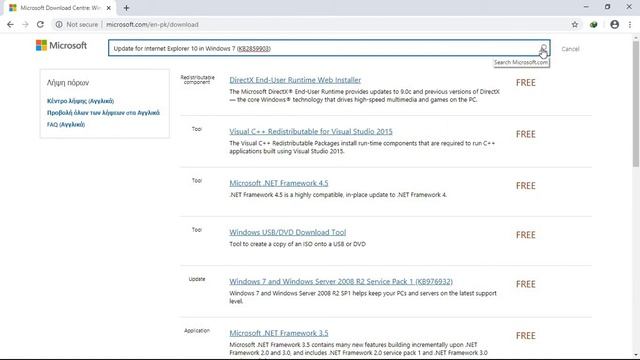Minimize the Chrome window
Image resolution: width=640 pixels, height=360 pixels.
click(x=586, y=7)
